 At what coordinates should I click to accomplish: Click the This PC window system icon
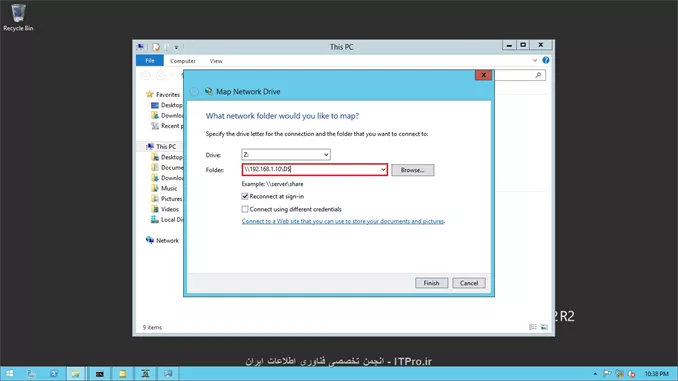[x=141, y=47]
